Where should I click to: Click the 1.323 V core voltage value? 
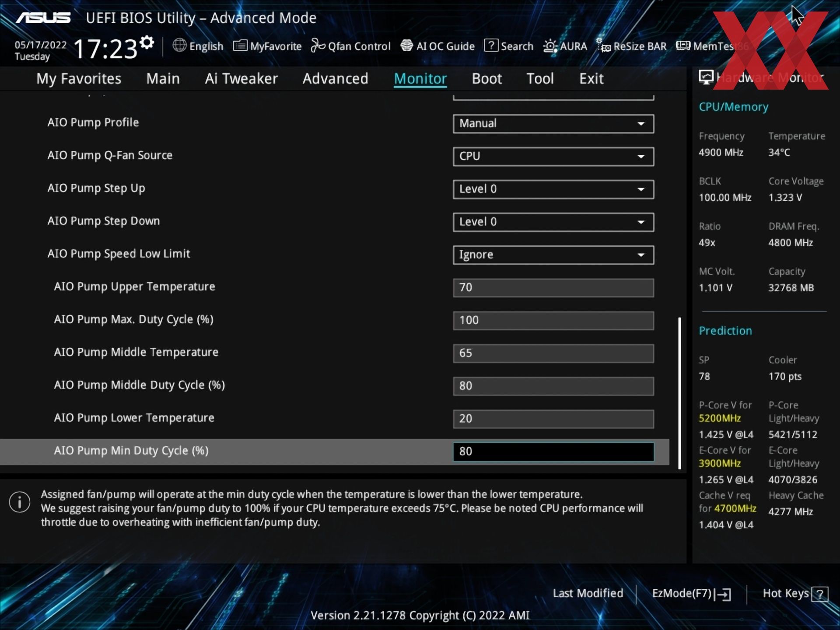[x=785, y=198]
